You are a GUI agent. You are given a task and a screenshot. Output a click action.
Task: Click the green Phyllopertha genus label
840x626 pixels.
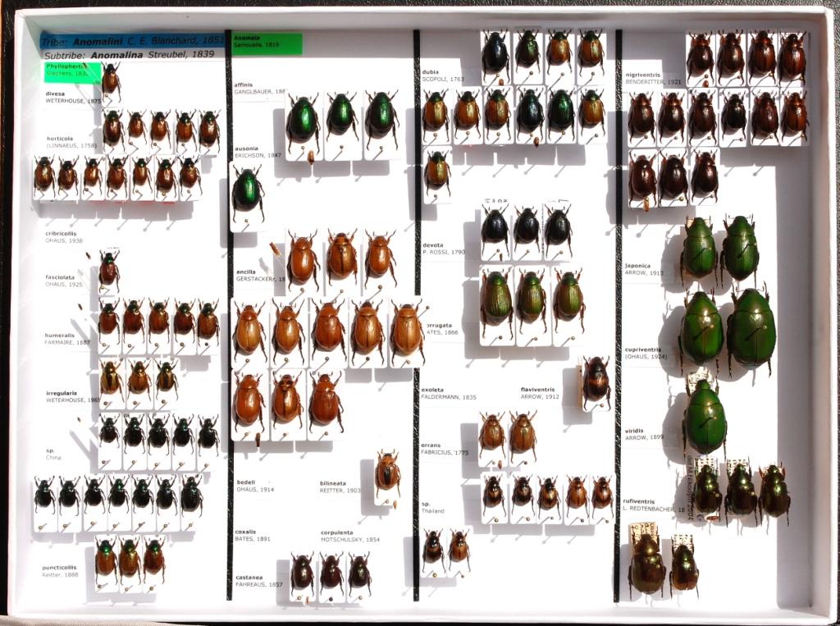click(x=72, y=70)
